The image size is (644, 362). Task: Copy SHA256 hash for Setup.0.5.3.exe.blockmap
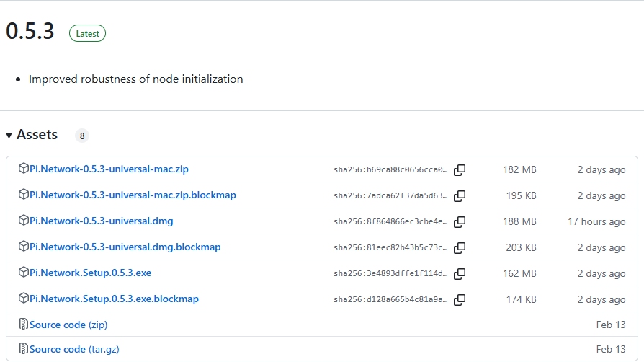(460, 300)
